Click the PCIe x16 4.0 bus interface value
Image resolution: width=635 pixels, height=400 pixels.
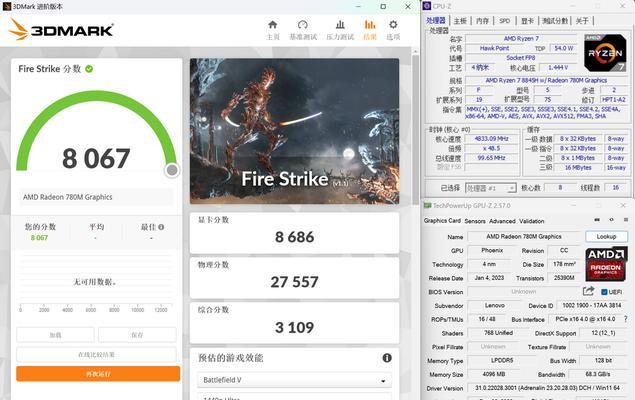click(x=585, y=319)
